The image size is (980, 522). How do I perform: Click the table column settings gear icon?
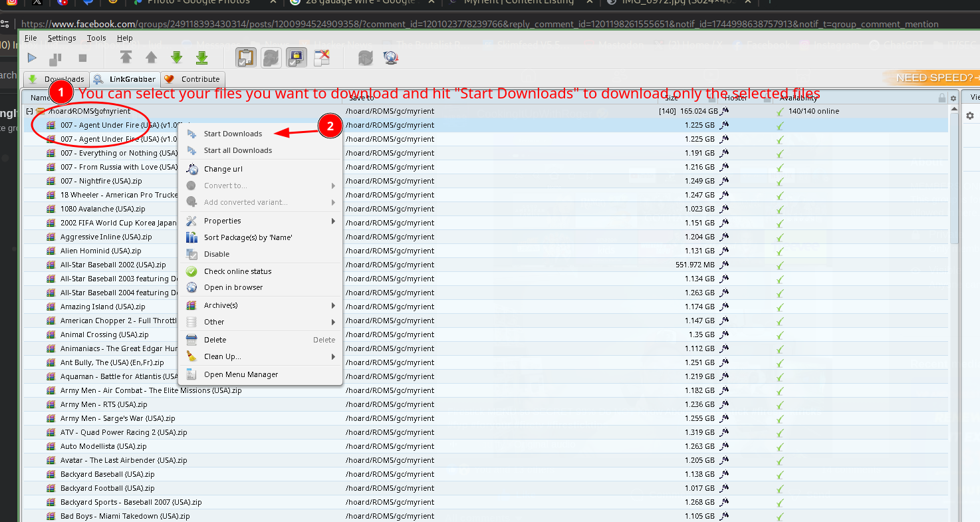[x=953, y=98]
